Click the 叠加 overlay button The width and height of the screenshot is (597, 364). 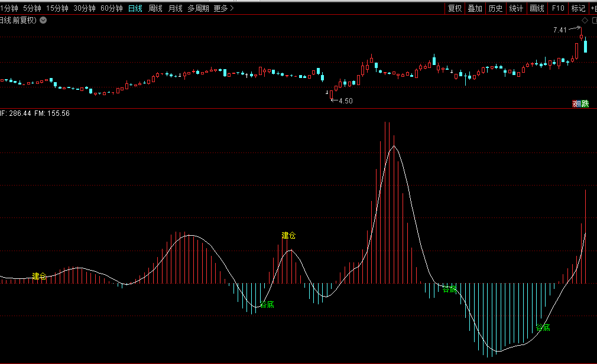coord(475,8)
